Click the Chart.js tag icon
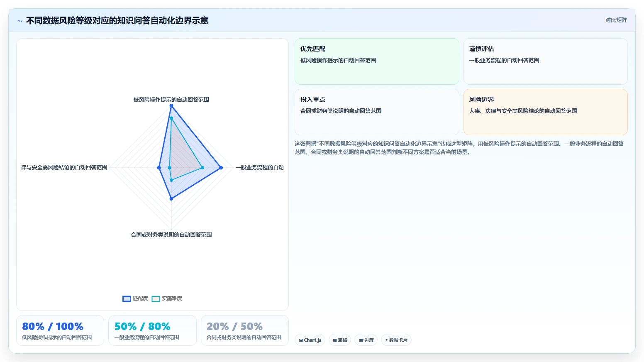Image resolution: width=644 pixels, height=362 pixels. 301,340
